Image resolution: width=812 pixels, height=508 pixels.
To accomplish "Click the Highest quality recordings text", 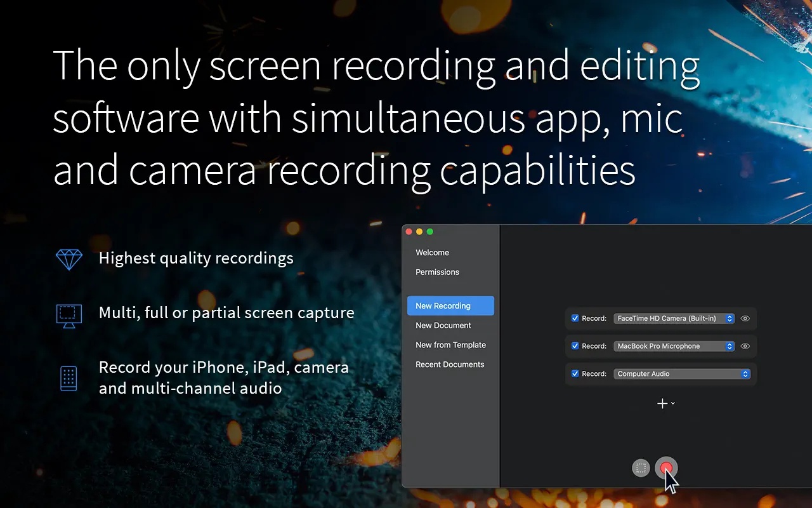I will tap(196, 258).
